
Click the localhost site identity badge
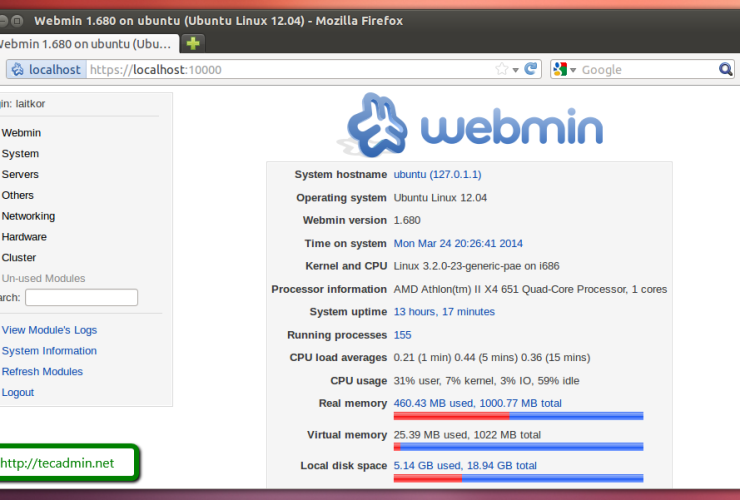tap(45, 69)
